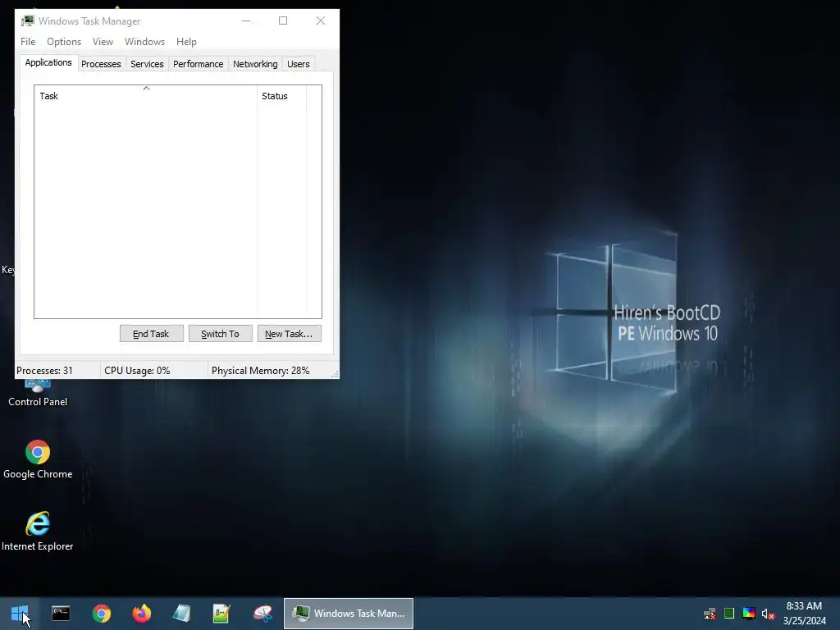Image resolution: width=840 pixels, height=630 pixels.
Task: Launch Firefox from the taskbar
Action: 141,614
